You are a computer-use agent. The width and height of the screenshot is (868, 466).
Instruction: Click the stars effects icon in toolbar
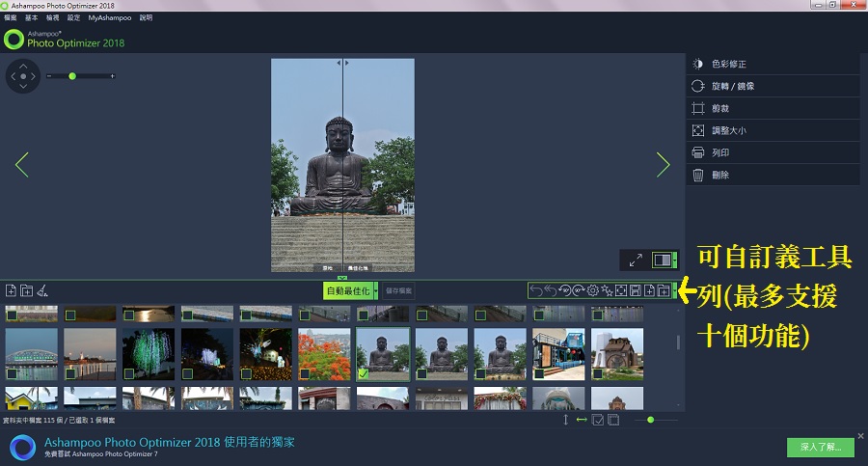[x=607, y=290]
